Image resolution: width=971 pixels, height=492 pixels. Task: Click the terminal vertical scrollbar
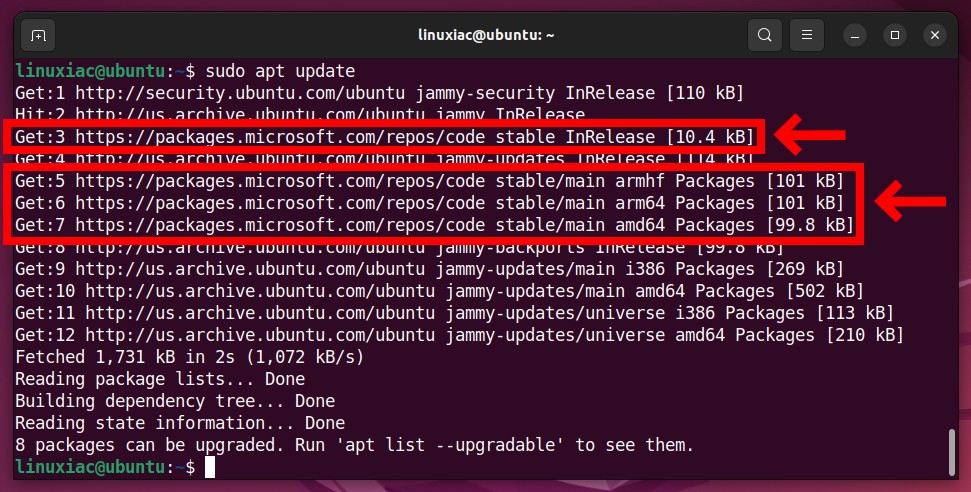click(953, 452)
